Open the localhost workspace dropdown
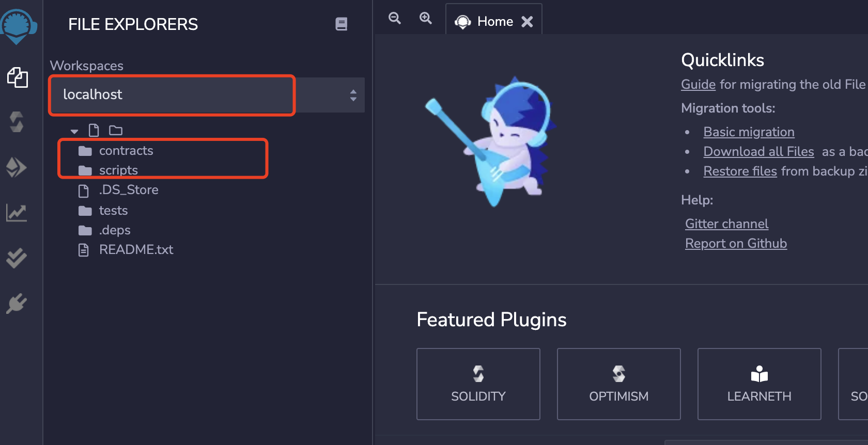 [x=207, y=95]
